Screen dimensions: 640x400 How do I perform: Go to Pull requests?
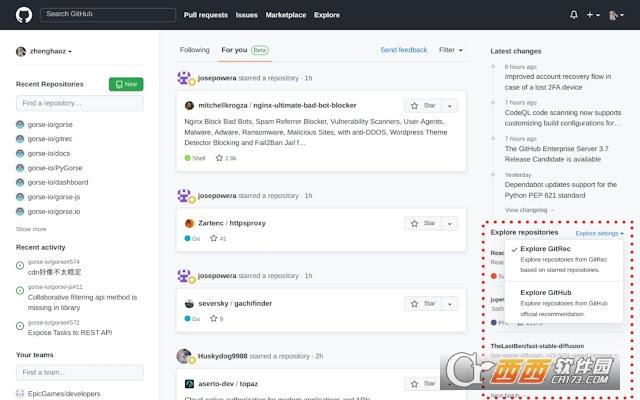click(x=206, y=15)
